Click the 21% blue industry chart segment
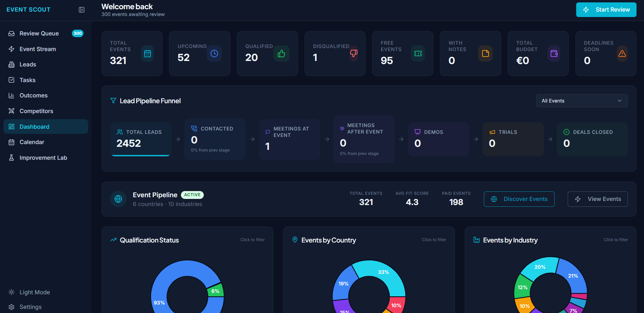Screen dimensions: 644x313 coord(573,276)
